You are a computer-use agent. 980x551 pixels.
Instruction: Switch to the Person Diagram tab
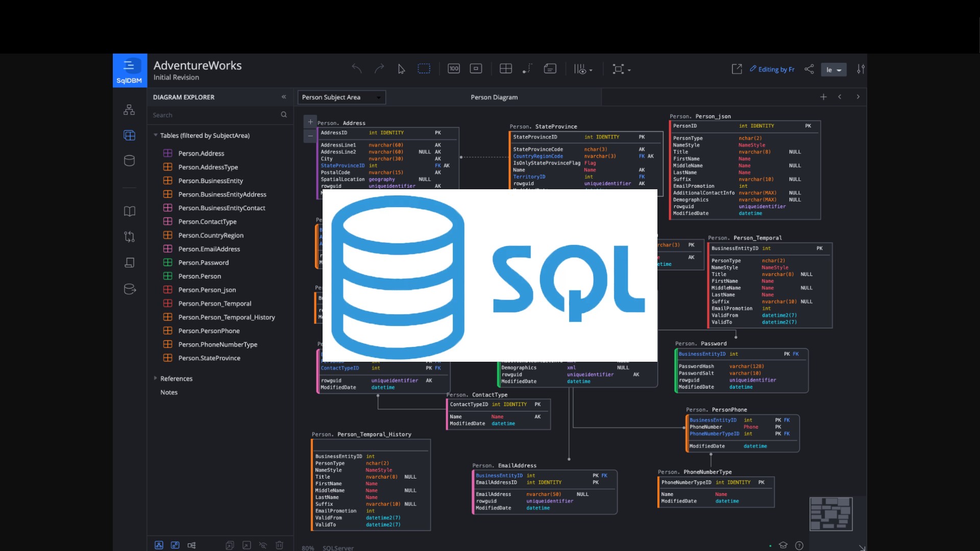[494, 97]
